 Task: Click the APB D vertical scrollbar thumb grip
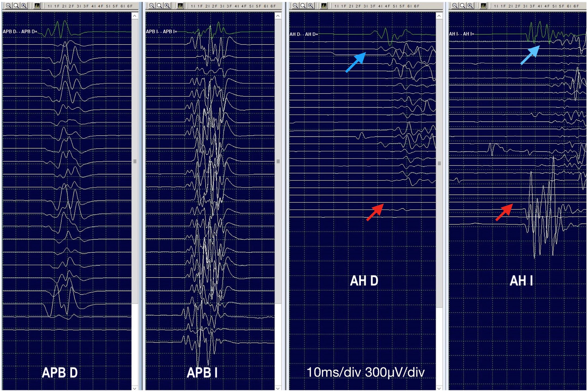point(135,161)
